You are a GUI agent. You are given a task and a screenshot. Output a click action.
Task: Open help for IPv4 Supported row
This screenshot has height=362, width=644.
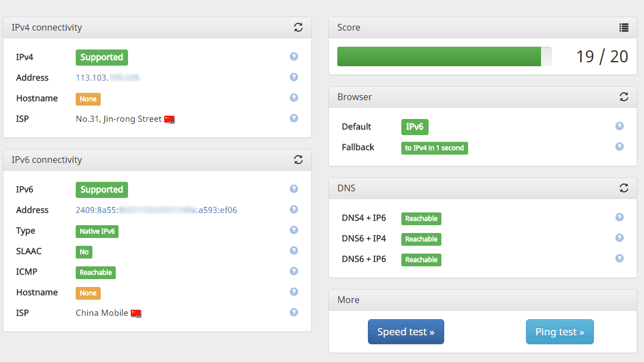(x=294, y=57)
